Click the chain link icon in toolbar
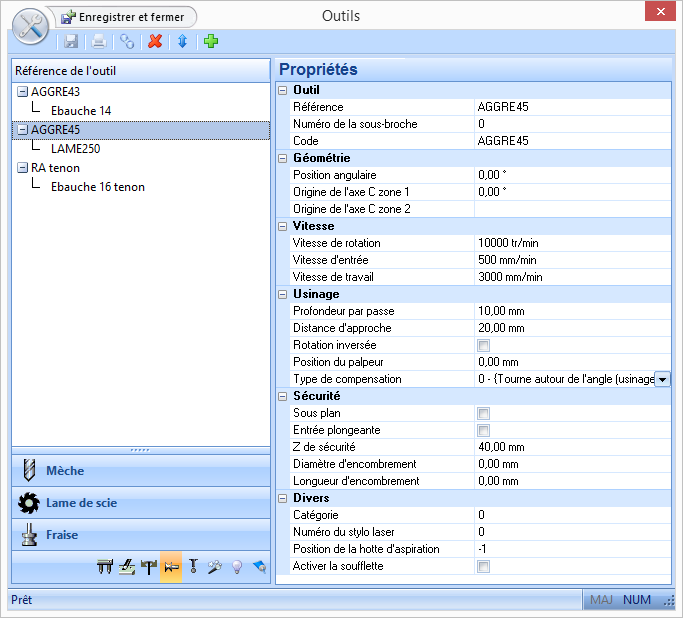This screenshot has height=618, width=683. pos(127,41)
